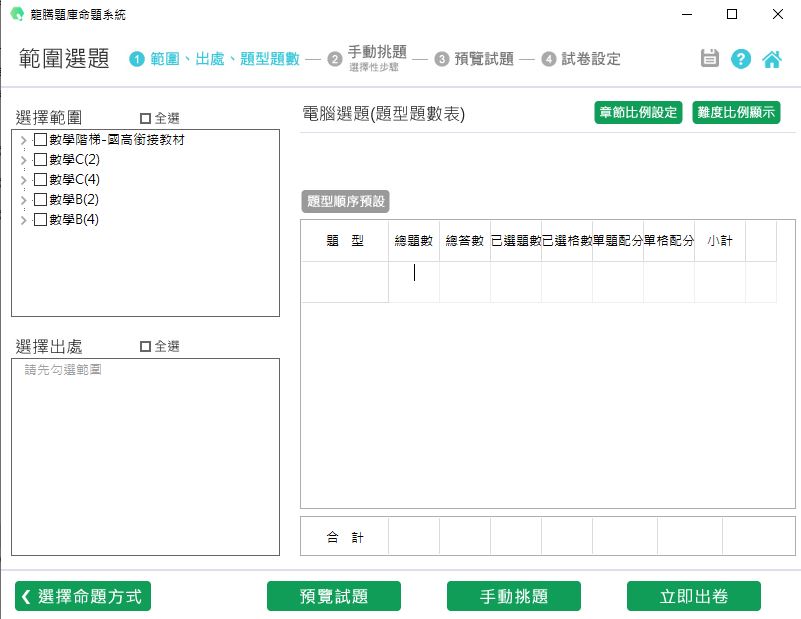Jump to 試卷設定 step label
The image size is (801, 619).
(x=591, y=59)
